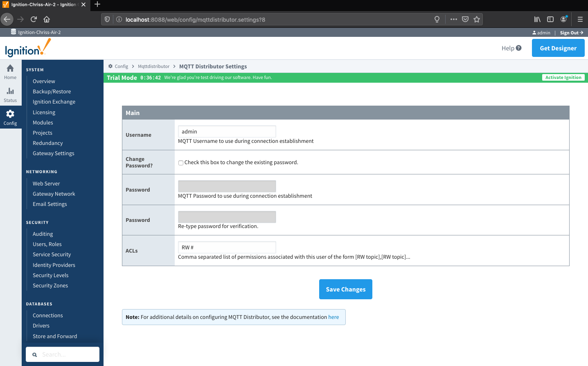Open database Connections page
Image resolution: width=588 pixels, height=366 pixels.
pos(47,315)
